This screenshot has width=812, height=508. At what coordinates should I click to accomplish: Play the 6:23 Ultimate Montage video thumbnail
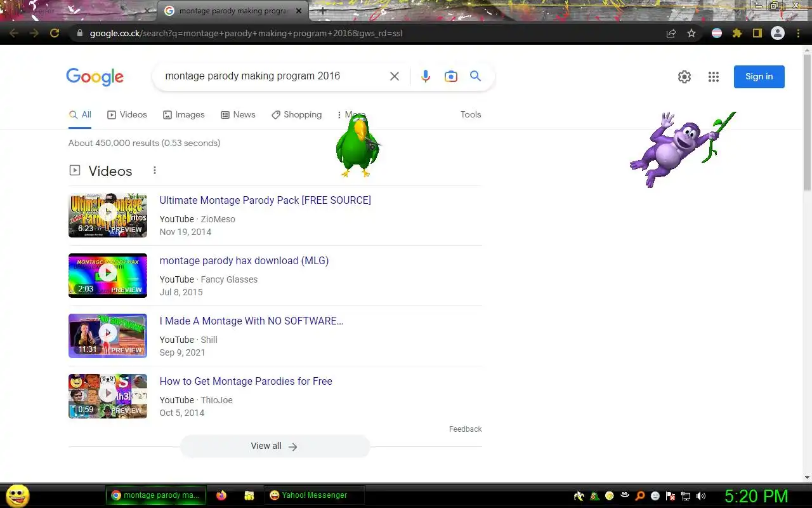pos(108,215)
